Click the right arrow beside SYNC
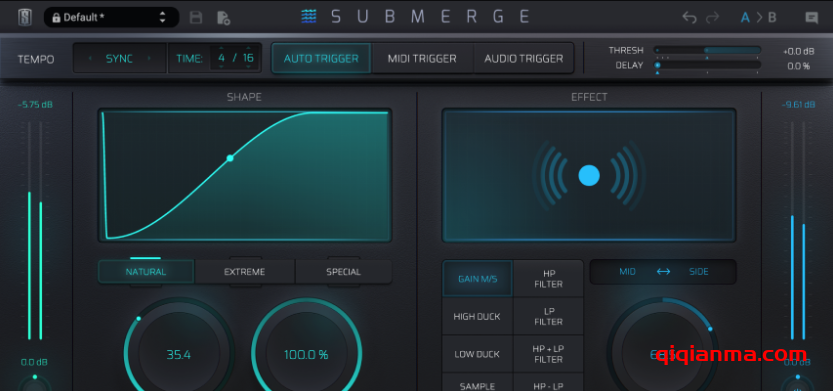This screenshot has width=833, height=391. [x=149, y=58]
